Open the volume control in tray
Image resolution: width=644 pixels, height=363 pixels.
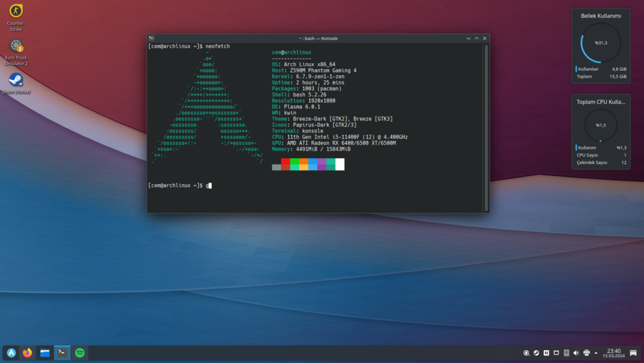[576, 353]
